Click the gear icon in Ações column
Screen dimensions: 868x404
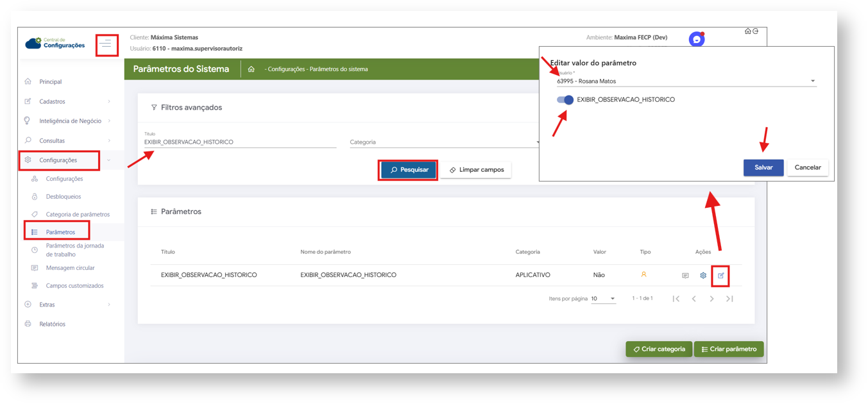[703, 276]
